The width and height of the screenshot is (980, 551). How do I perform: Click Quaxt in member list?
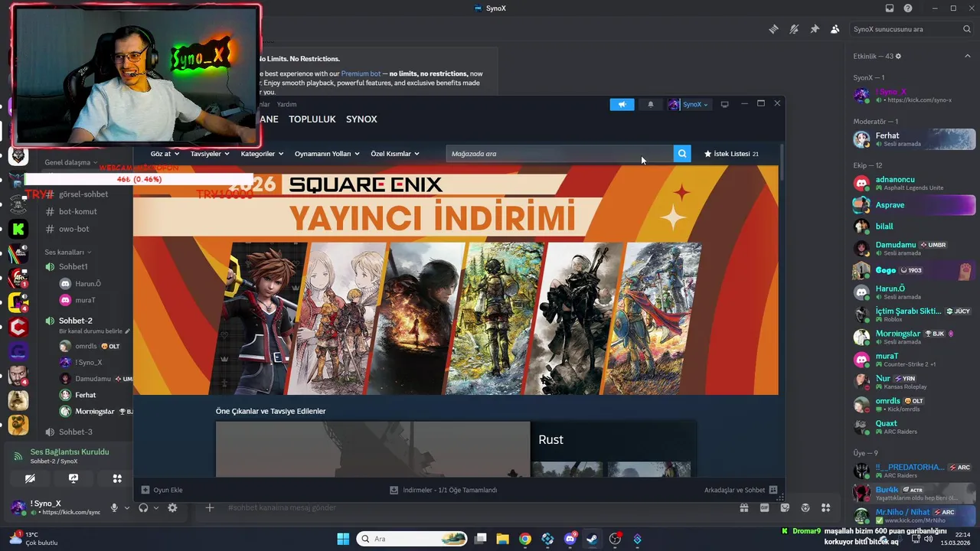[x=913, y=427]
